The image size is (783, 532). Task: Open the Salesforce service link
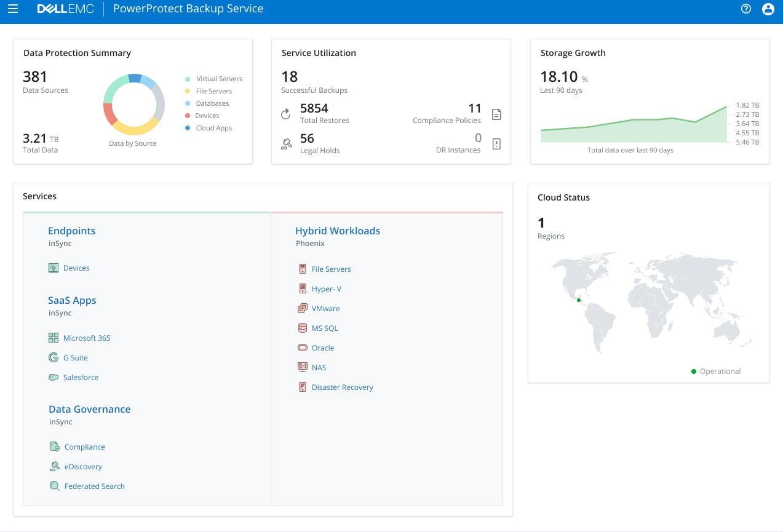80,377
